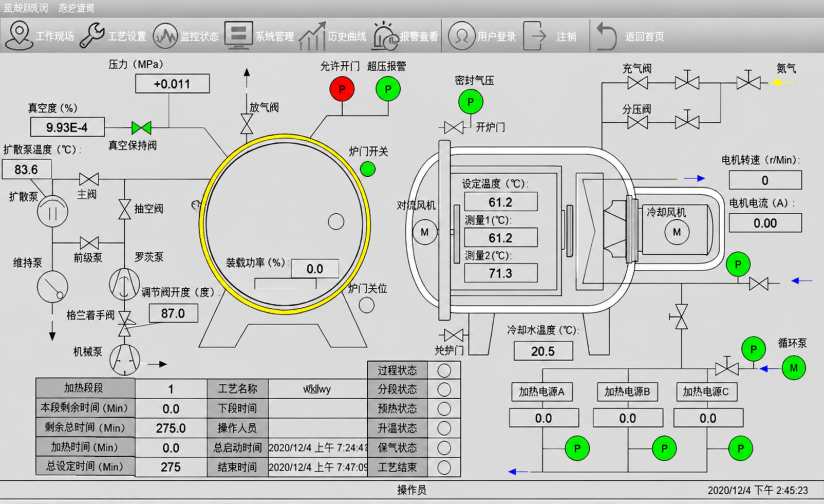Click the 格兰着手阀 valve symbol
The image size is (824, 504).
125,324
